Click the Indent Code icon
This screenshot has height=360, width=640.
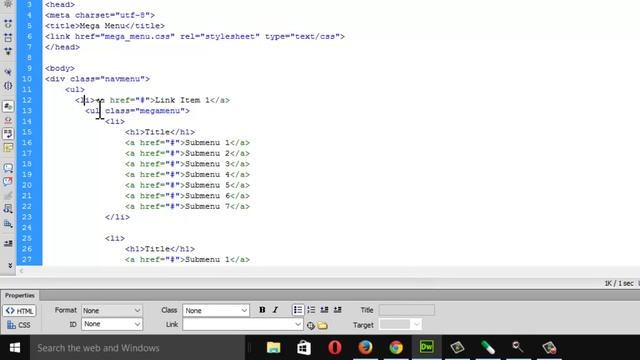pyautogui.click(x=8, y=243)
